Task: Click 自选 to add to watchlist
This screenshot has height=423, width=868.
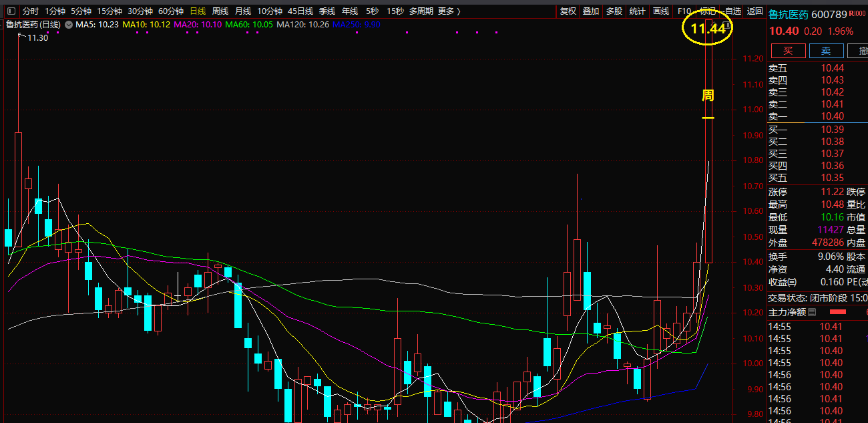Action: tap(733, 11)
